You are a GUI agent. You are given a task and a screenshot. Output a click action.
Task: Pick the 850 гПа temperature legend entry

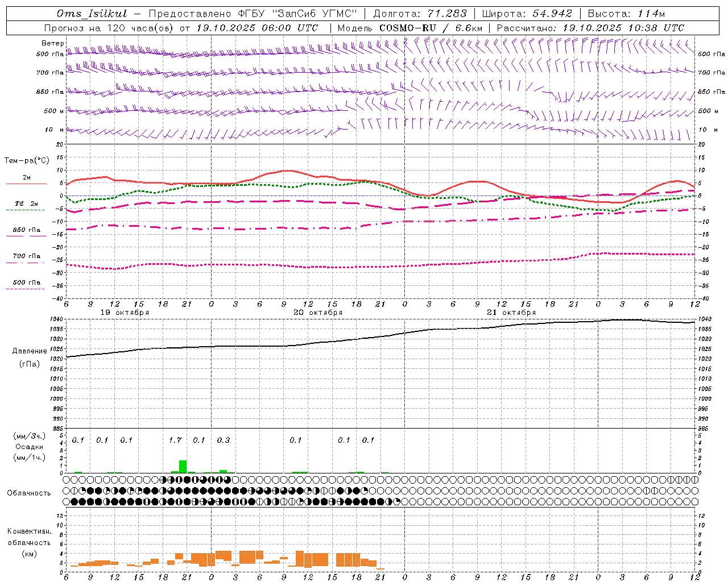26,230
